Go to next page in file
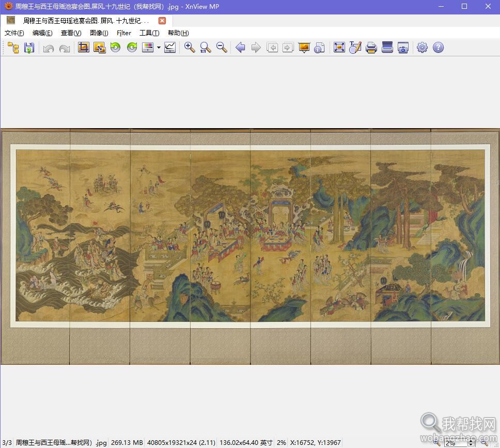The width and height of the screenshot is (500, 448). (x=288, y=48)
